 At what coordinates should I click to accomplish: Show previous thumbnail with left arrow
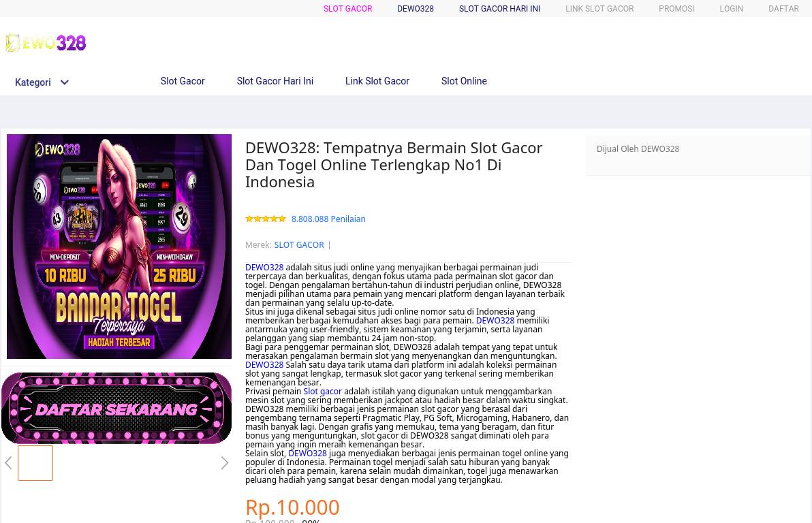pos(8,463)
